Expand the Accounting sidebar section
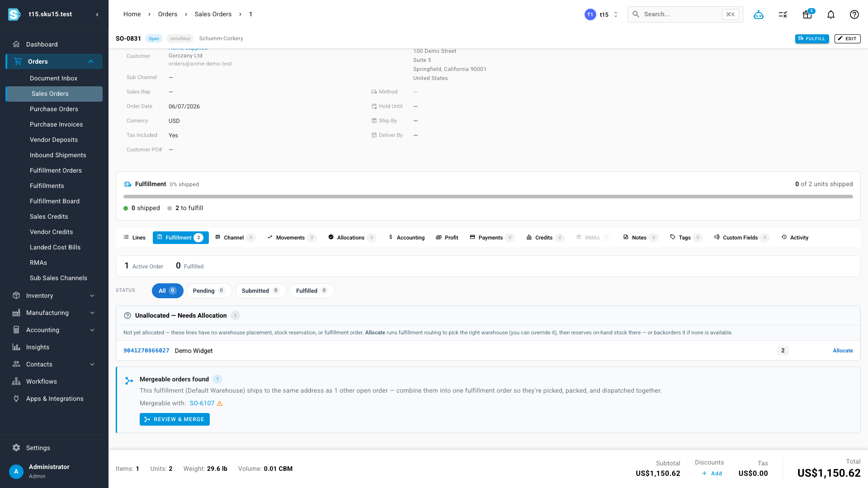 click(92, 330)
